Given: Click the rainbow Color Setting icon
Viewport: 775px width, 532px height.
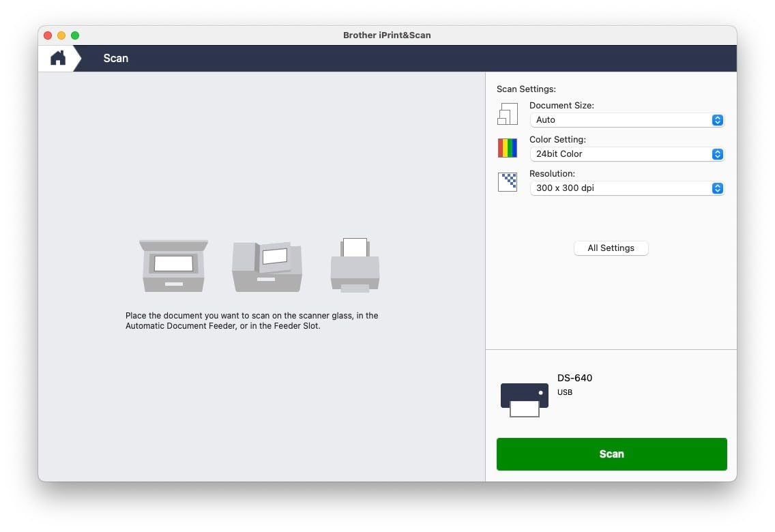Looking at the screenshot, I should pyautogui.click(x=507, y=148).
